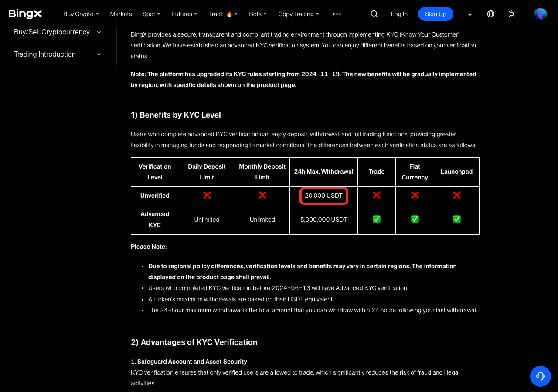Click the green check under Trade column

(377, 219)
